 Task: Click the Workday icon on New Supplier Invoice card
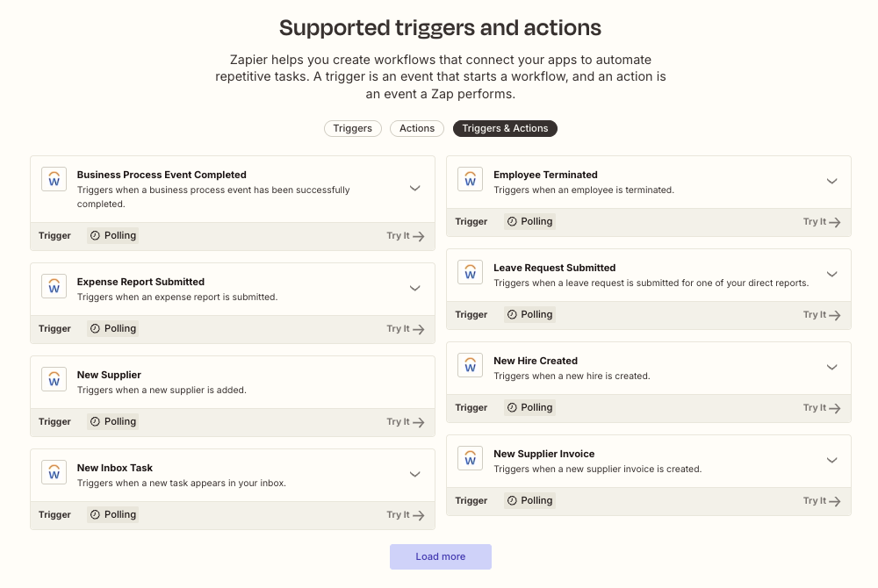tap(471, 457)
